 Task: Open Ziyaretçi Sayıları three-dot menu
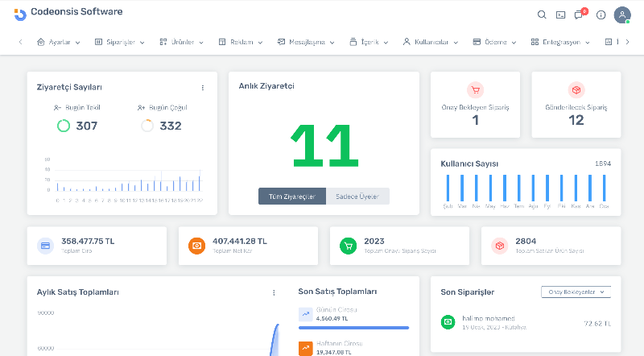[203, 88]
